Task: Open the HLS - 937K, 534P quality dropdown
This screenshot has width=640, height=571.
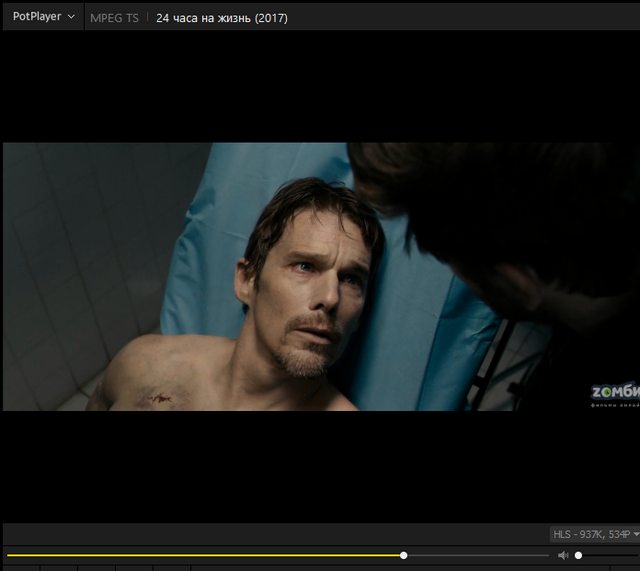Action: click(x=595, y=534)
